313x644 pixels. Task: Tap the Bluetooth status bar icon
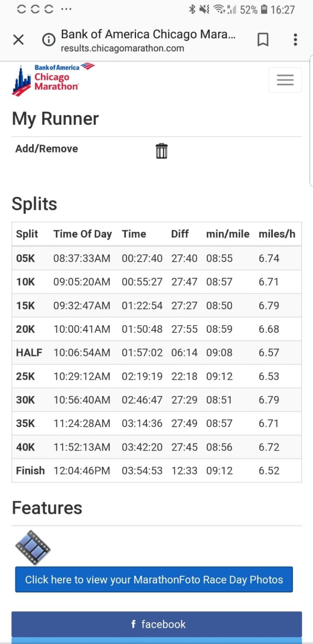(192, 10)
